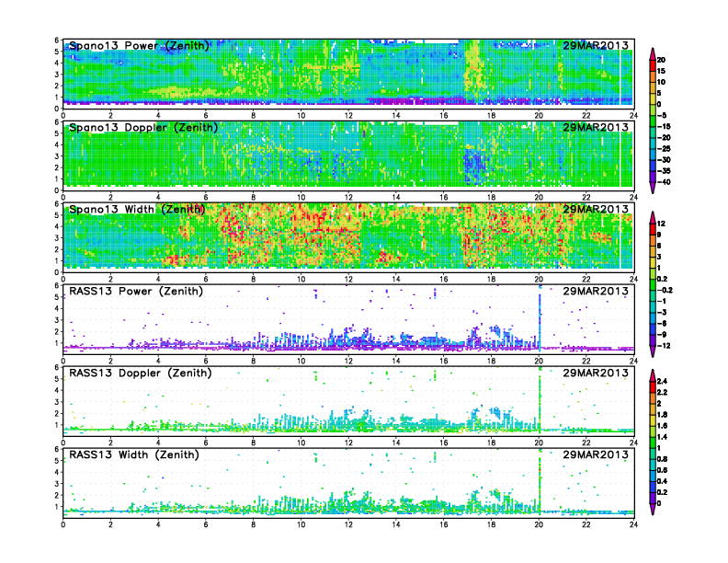The image size is (728, 563).
Task: Click the '-25' label on the top color bar
Action: (664, 149)
